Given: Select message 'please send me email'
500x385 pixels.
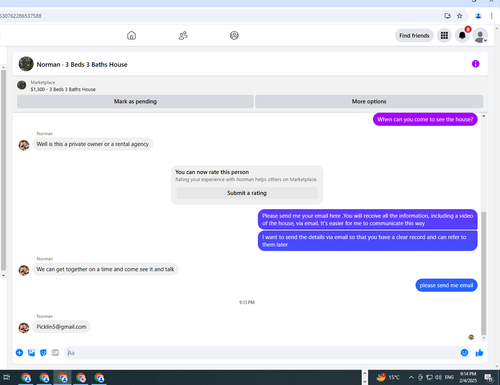Looking at the screenshot, I should click(446, 285).
